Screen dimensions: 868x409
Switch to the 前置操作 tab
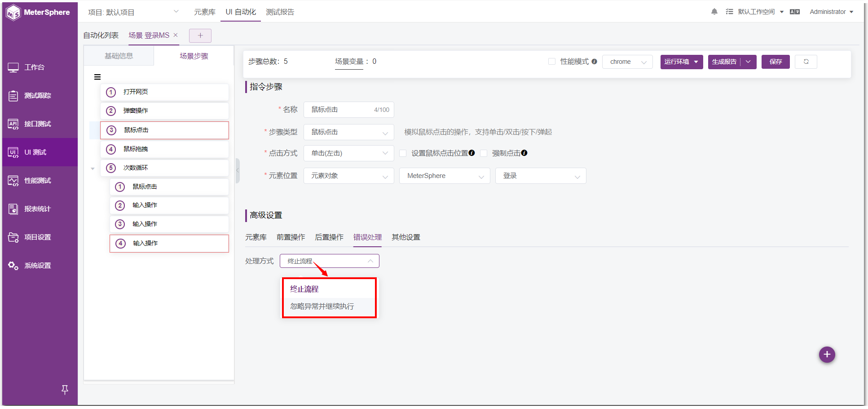(291, 237)
